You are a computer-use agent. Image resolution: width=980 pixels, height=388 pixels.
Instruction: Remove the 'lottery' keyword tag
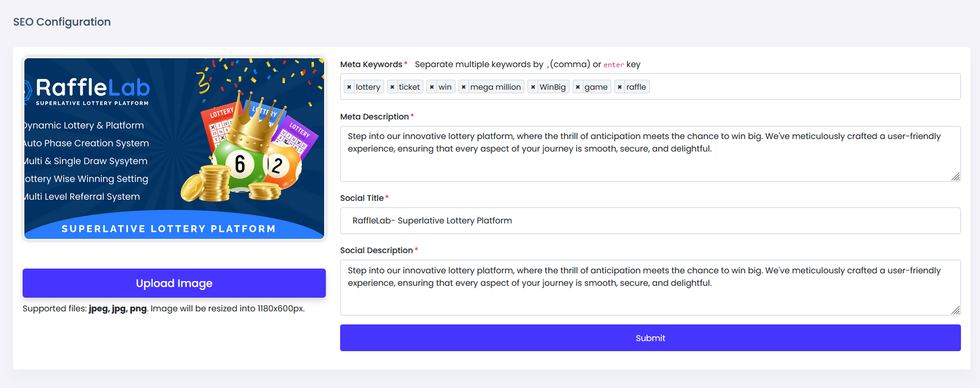pyautogui.click(x=349, y=87)
